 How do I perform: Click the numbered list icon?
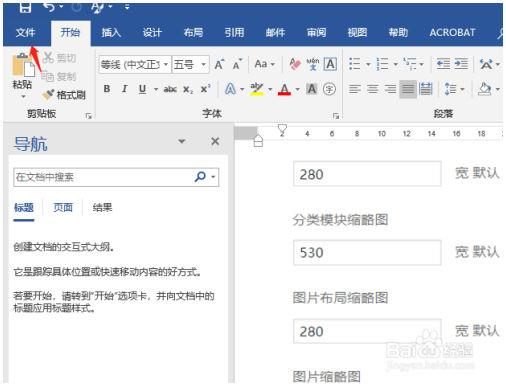[x=382, y=64]
